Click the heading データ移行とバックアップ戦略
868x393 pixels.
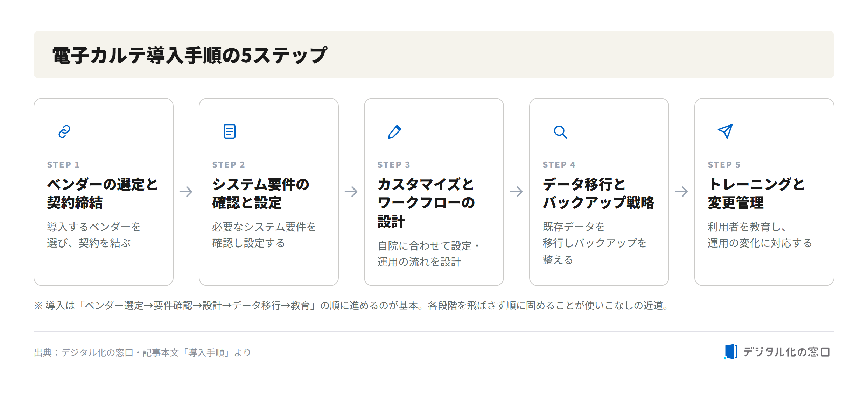[598, 193]
